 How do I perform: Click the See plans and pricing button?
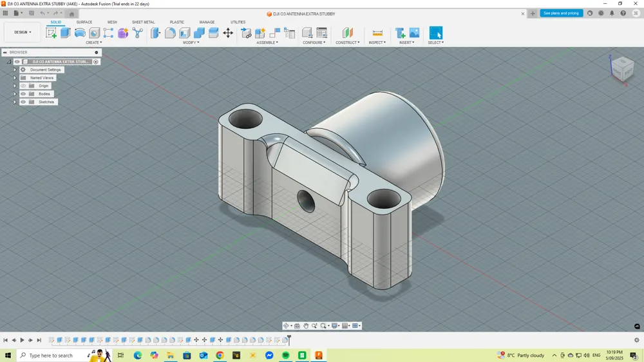[561, 13]
